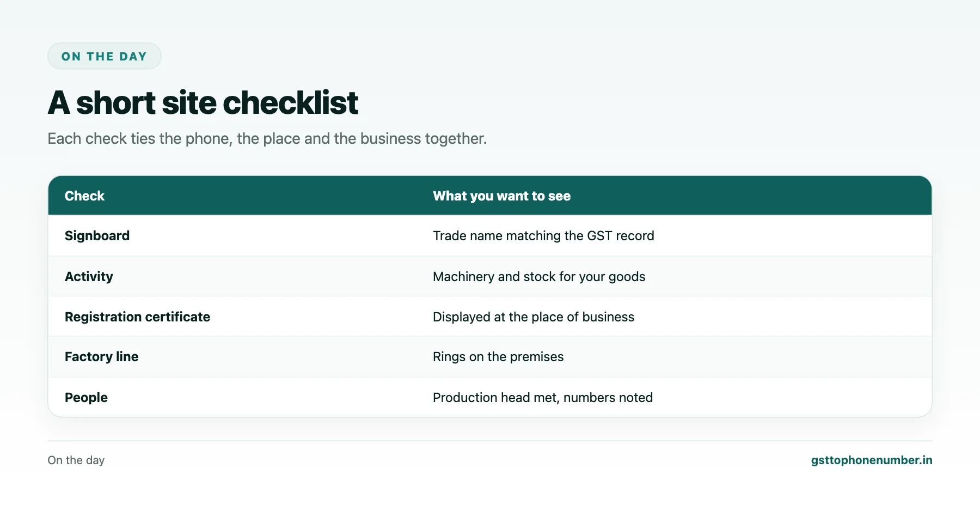Image resolution: width=980 pixels, height=505 pixels.
Task: Select the Factory line row label
Action: [x=101, y=357]
